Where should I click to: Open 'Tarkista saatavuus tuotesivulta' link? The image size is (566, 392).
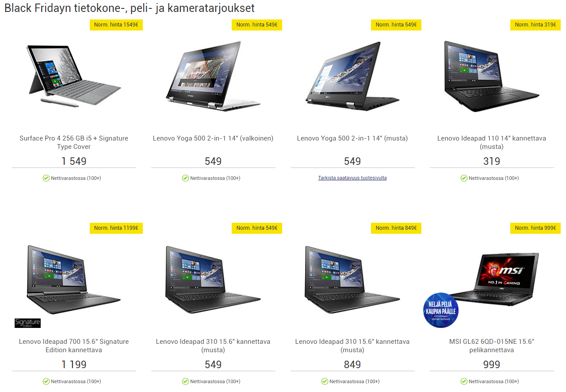tap(352, 178)
